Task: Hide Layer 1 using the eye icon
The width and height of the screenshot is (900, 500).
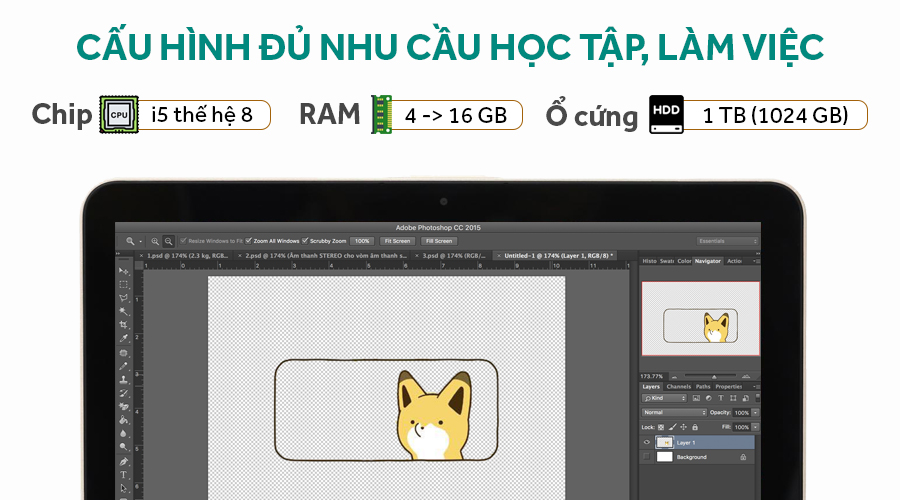Action: [x=647, y=442]
